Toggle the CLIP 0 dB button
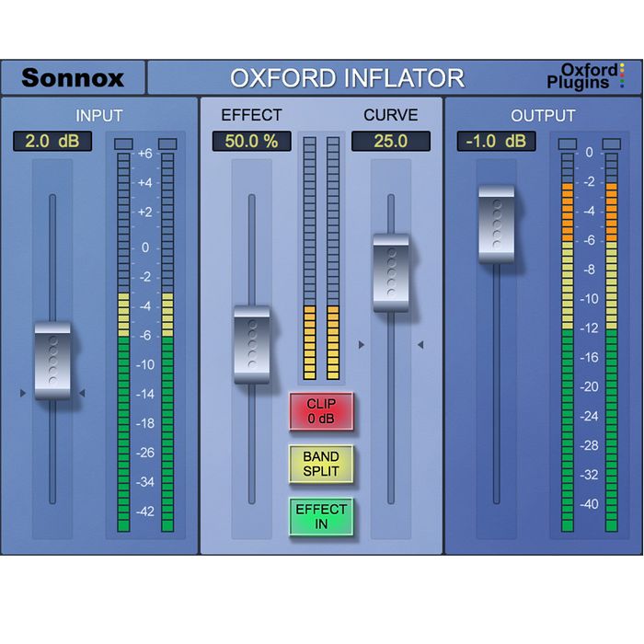This screenshot has height=644, width=644. (321, 411)
